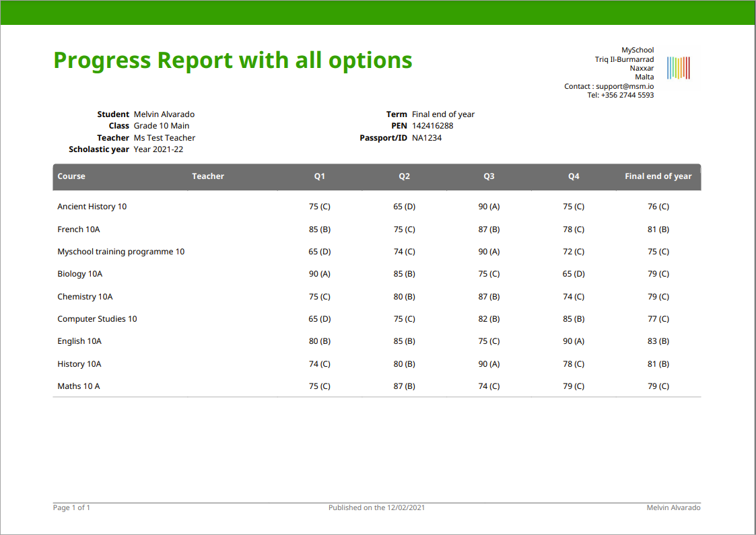Click the Q4 column header

coord(574,176)
